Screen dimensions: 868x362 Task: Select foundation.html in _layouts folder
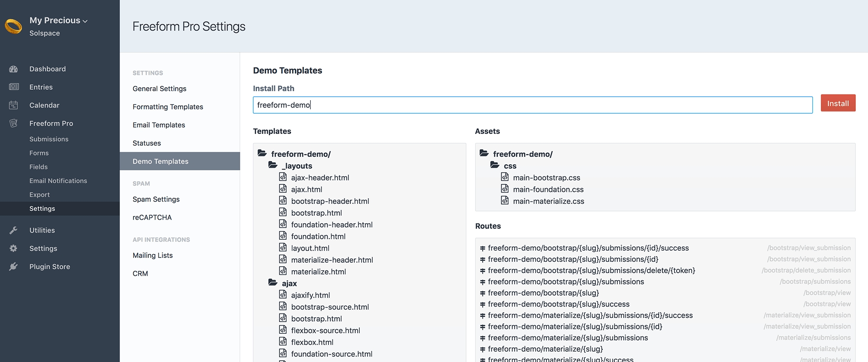pos(318,236)
